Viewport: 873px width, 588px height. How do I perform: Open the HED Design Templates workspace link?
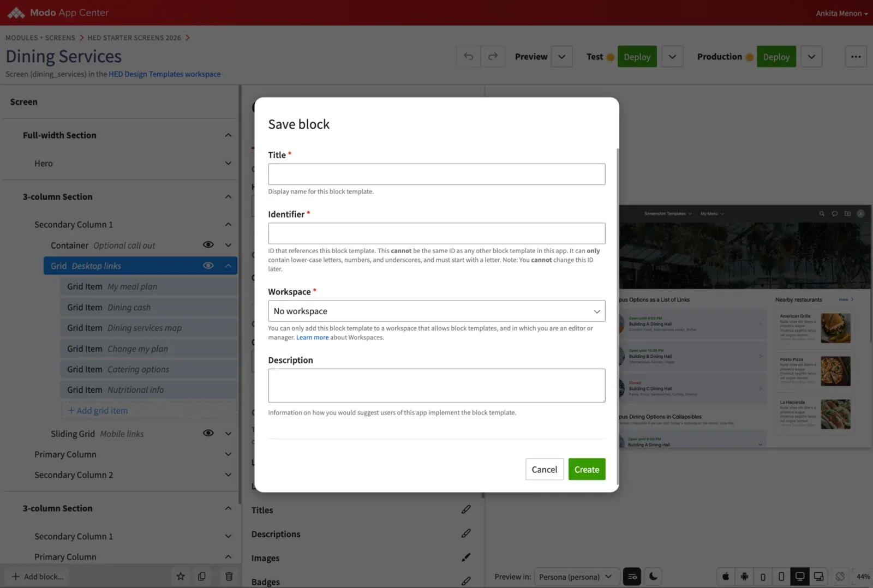pos(165,74)
